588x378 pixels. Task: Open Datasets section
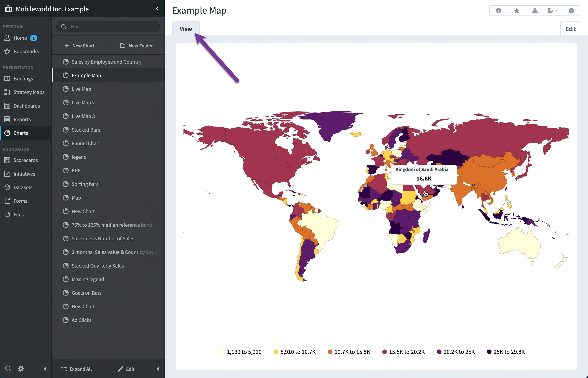26,187
